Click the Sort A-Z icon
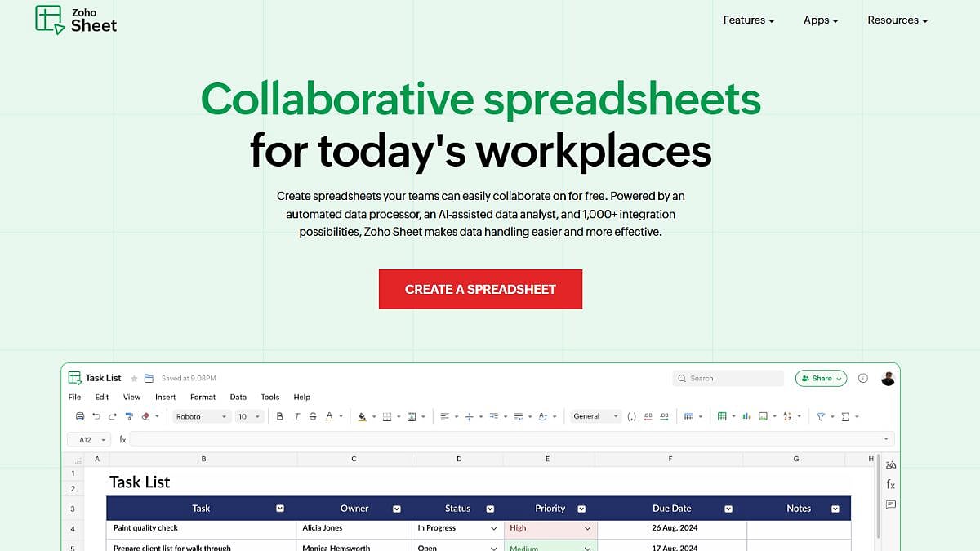Viewport: 980px width, 551px height. pos(787,416)
